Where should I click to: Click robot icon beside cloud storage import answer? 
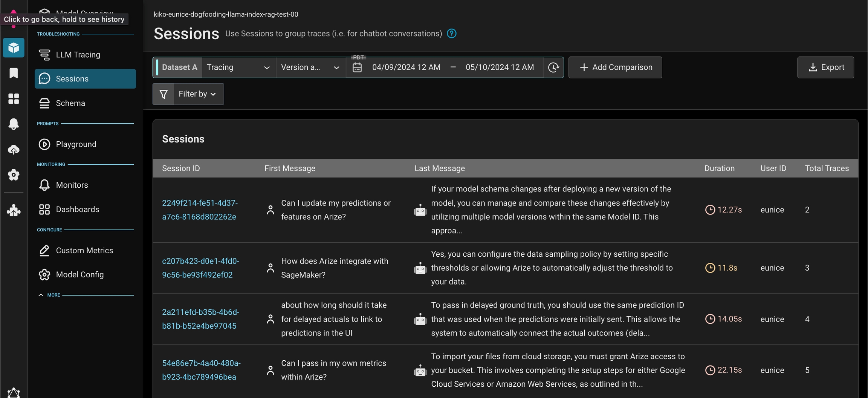[x=420, y=370]
